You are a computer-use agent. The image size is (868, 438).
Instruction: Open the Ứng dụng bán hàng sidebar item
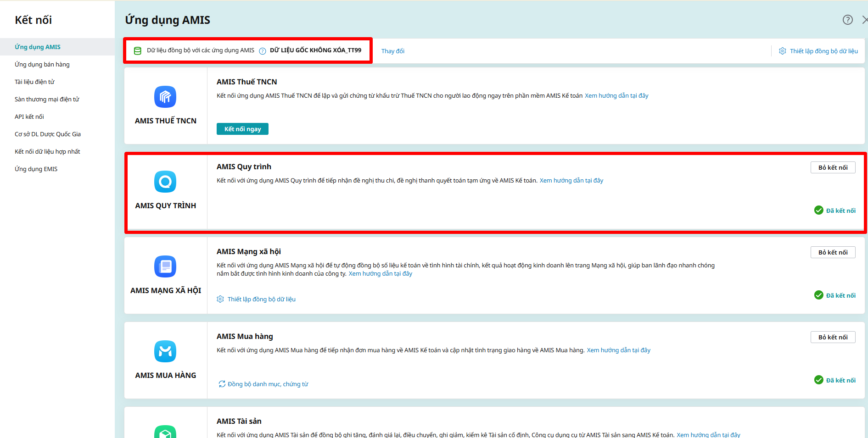pos(57,64)
